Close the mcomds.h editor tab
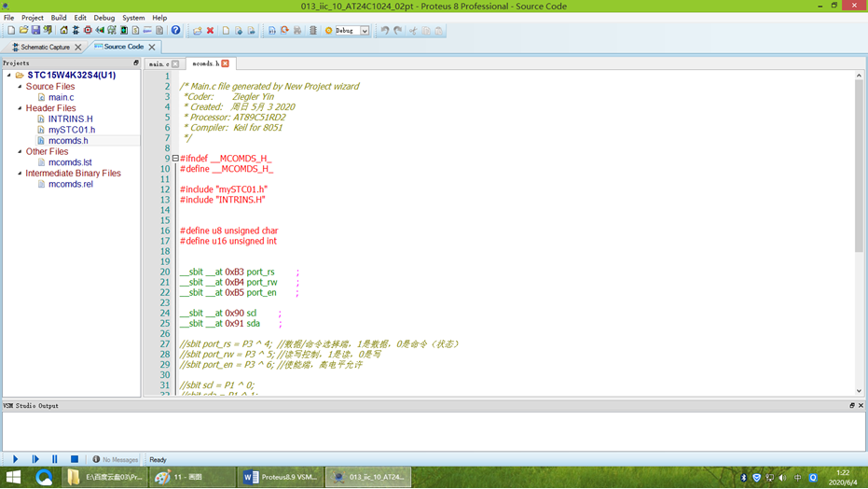Screen dimensions: 868x489 pyautogui.click(x=226, y=63)
